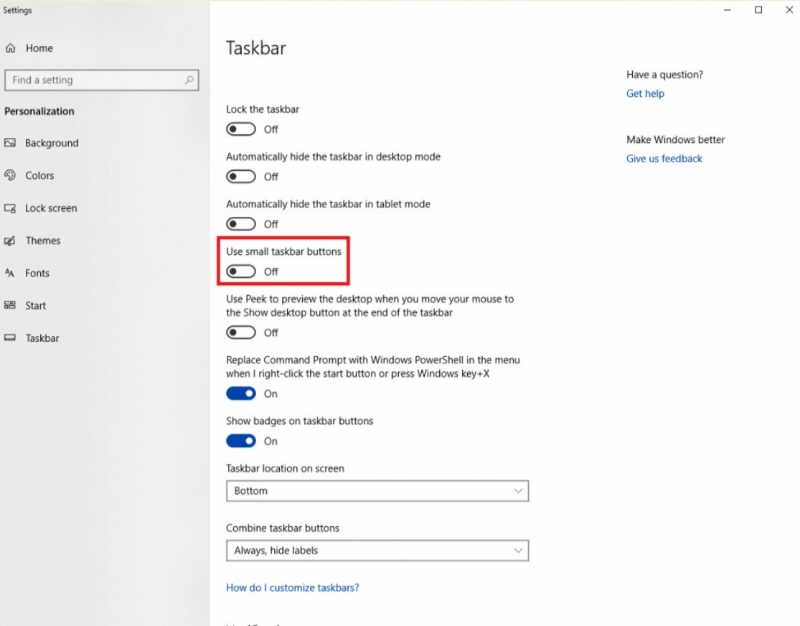
Task: Disable Show badges on taskbar buttons
Action: pos(241,441)
